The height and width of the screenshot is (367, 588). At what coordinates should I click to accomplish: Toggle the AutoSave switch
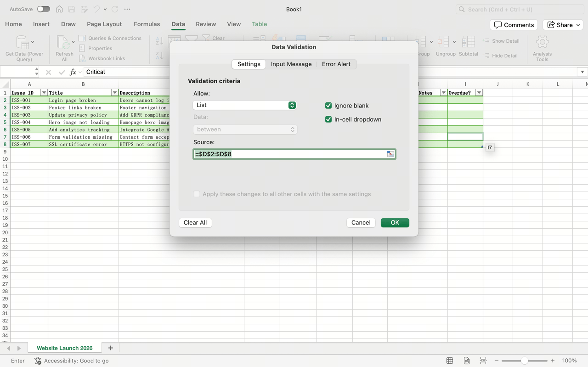pos(44,9)
